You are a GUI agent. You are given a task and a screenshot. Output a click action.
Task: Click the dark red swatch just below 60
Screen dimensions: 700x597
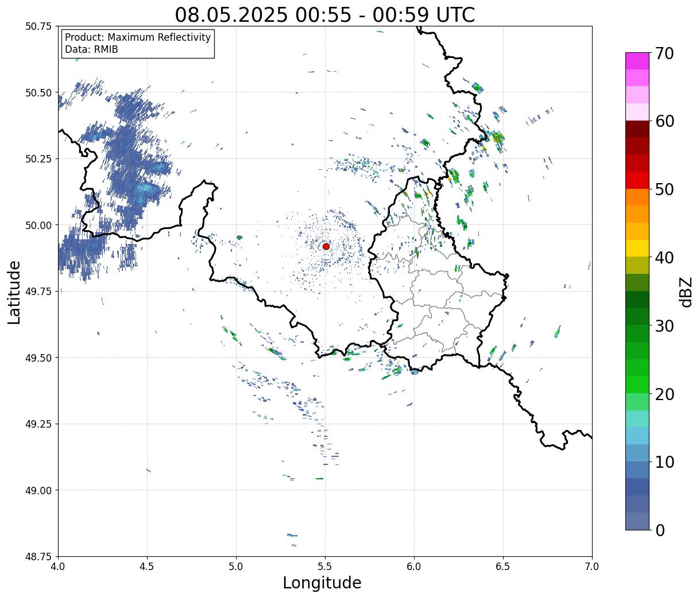click(637, 129)
